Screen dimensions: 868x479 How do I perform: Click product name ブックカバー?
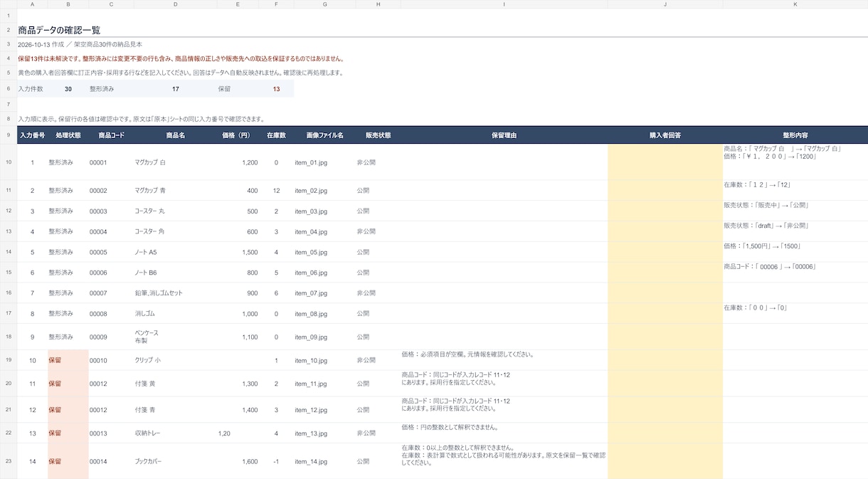pos(148,461)
